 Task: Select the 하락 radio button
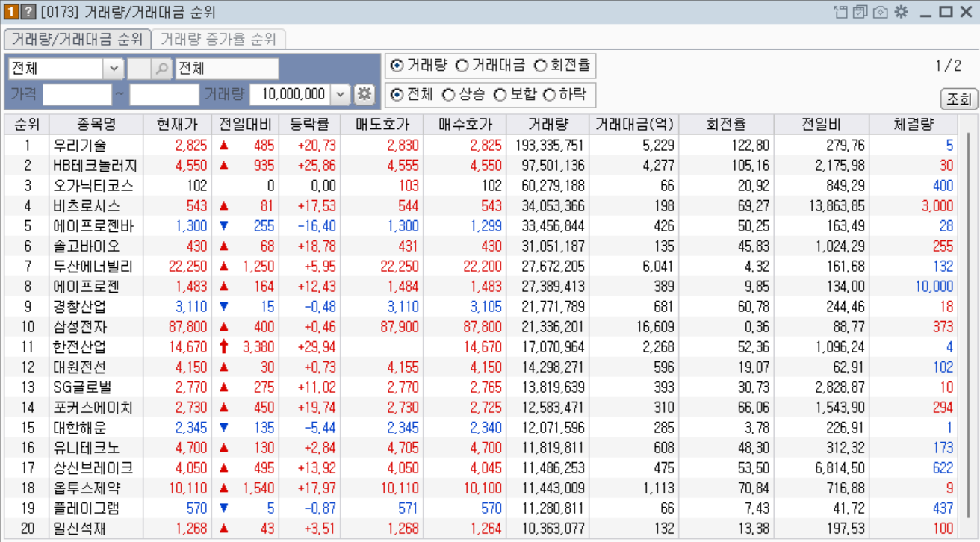(x=549, y=95)
